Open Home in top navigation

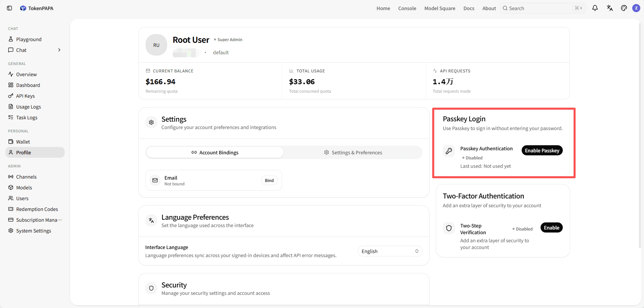click(x=383, y=8)
